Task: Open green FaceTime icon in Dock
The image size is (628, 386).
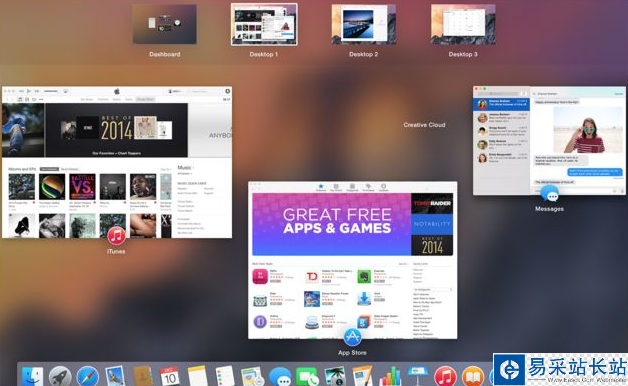Action: tap(307, 377)
